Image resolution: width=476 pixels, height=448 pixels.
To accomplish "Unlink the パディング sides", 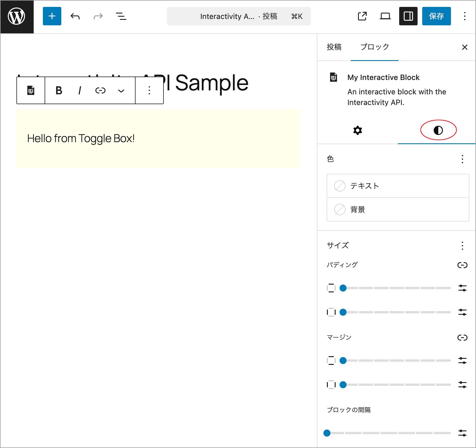I will click(462, 265).
